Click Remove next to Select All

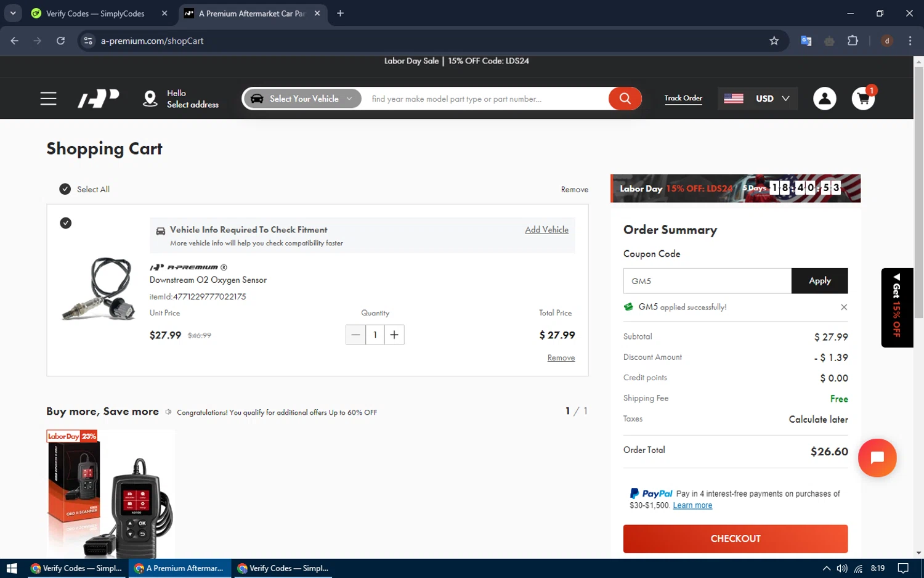[x=574, y=190]
